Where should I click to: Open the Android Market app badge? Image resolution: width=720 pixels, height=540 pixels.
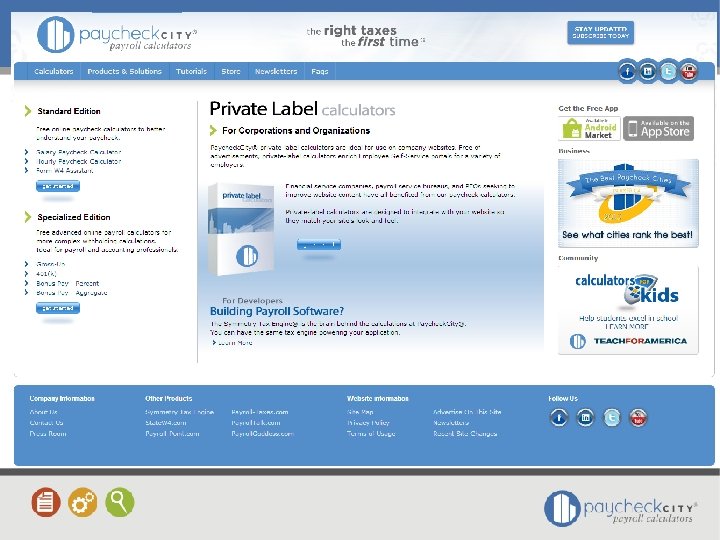click(589, 128)
